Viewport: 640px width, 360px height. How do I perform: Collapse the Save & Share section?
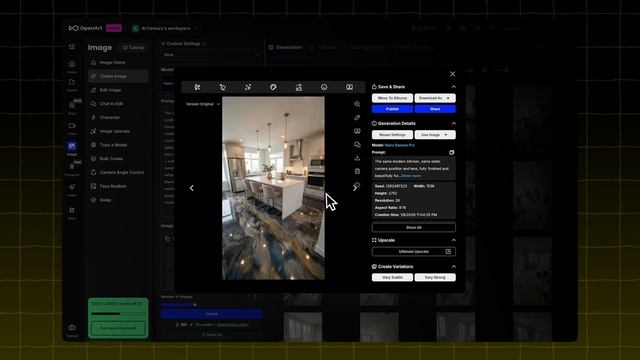453,87
